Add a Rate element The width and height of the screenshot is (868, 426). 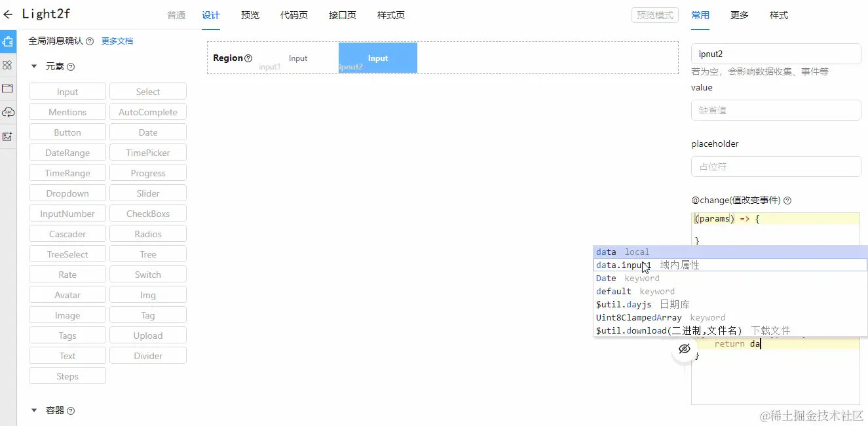(67, 275)
